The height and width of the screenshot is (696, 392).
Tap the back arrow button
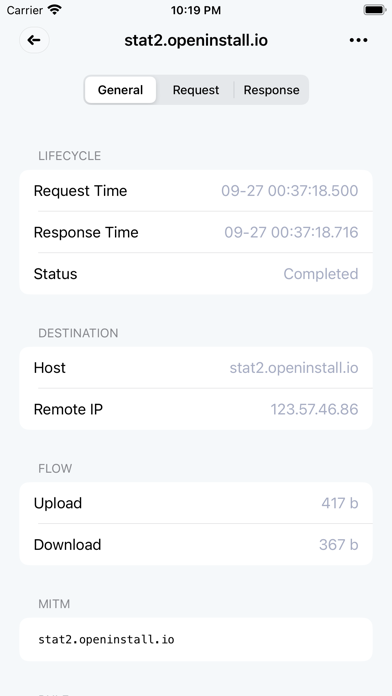point(34,40)
